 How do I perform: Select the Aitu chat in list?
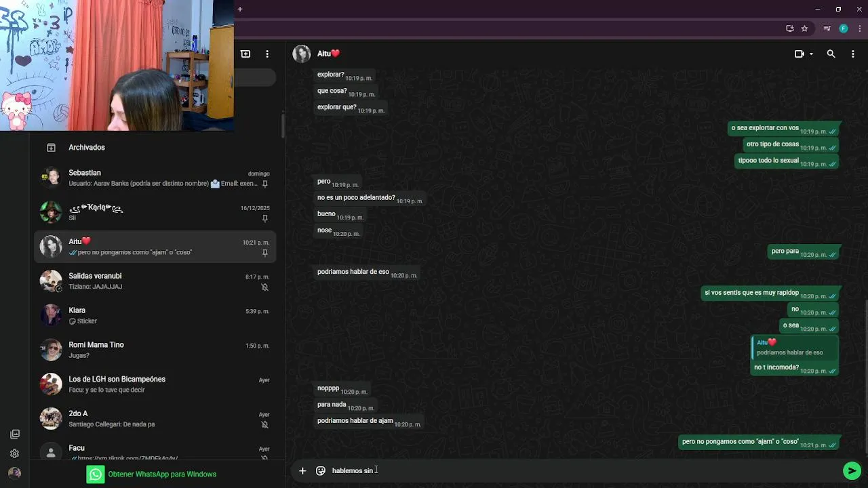pos(155,247)
